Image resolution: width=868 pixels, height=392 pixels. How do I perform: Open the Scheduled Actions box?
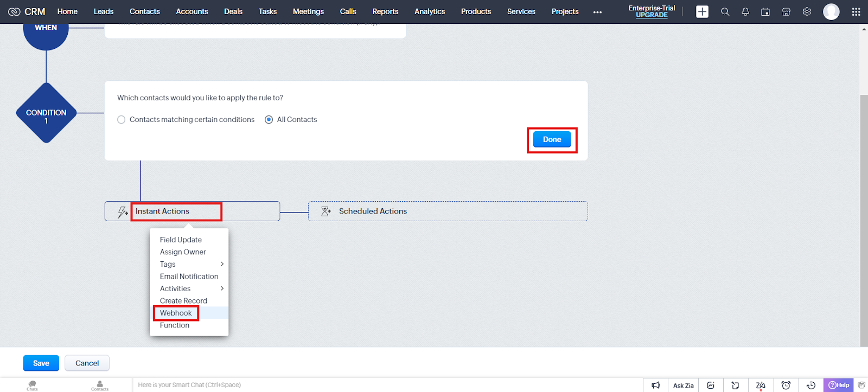(x=448, y=211)
